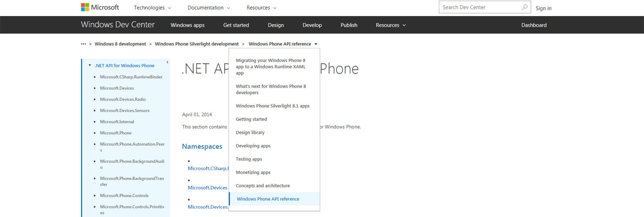Expand the Microsoft.Devices tree node
644x217 pixels.
(x=95, y=88)
